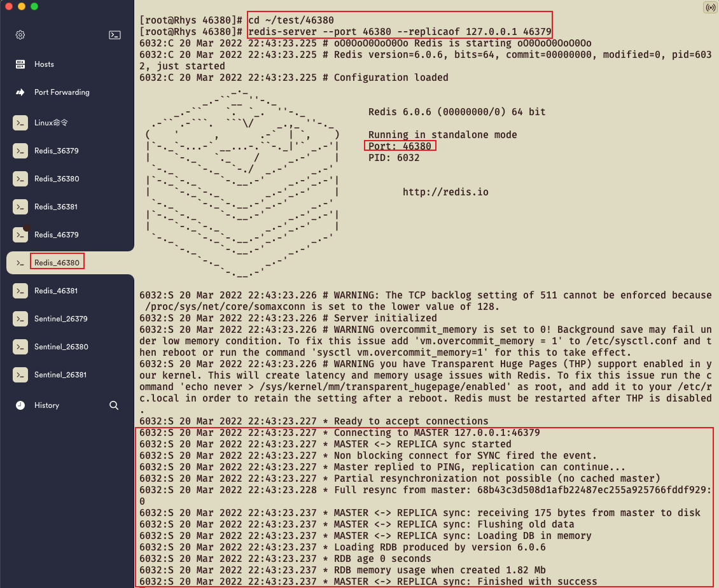Click the terminal icon beside Redis_36380

pyautogui.click(x=20, y=179)
